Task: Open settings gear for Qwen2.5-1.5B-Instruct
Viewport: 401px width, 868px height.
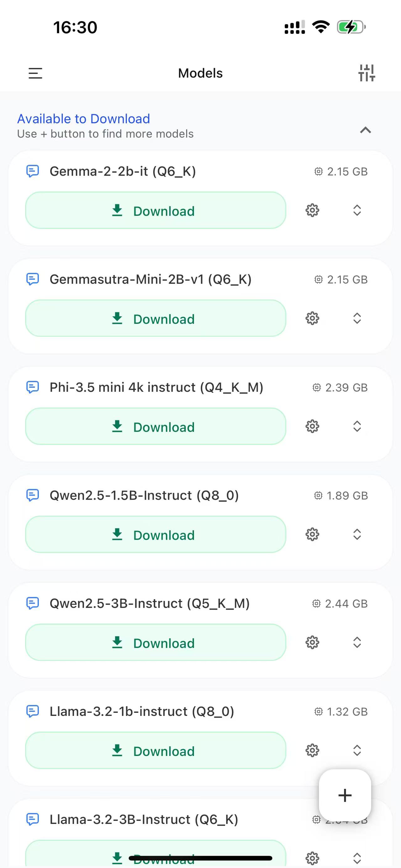Action: 312,534
